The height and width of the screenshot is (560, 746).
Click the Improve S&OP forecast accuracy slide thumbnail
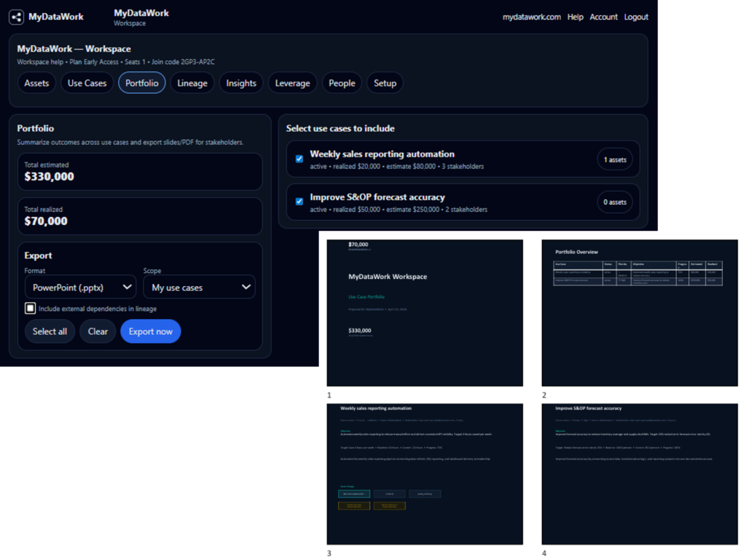tap(640, 473)
